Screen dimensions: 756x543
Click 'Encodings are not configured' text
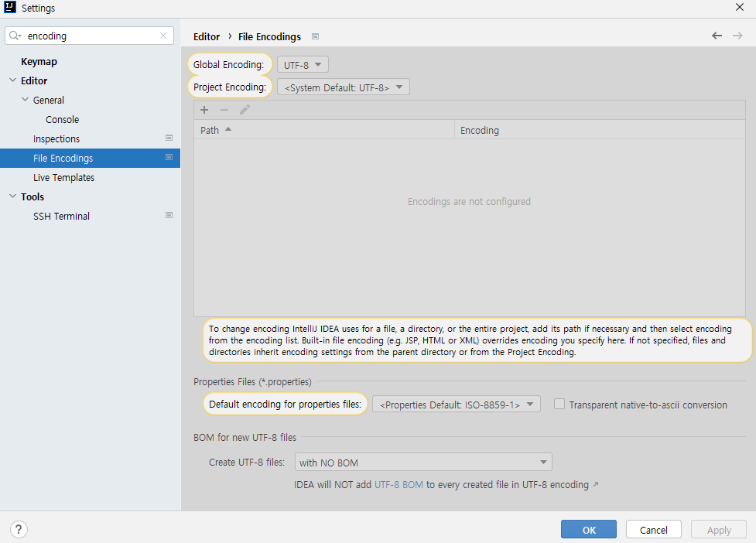pos(469,201)
